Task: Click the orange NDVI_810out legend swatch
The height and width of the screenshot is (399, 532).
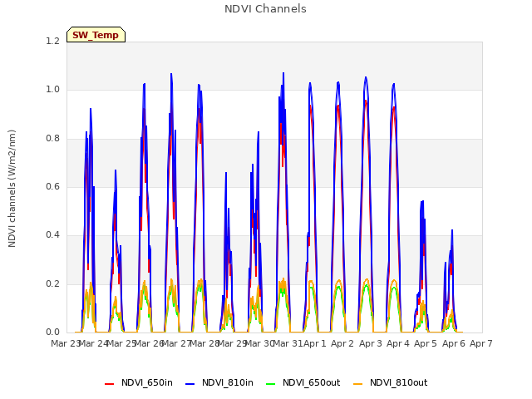Action: pyautogui.click(x=357, y=384)
